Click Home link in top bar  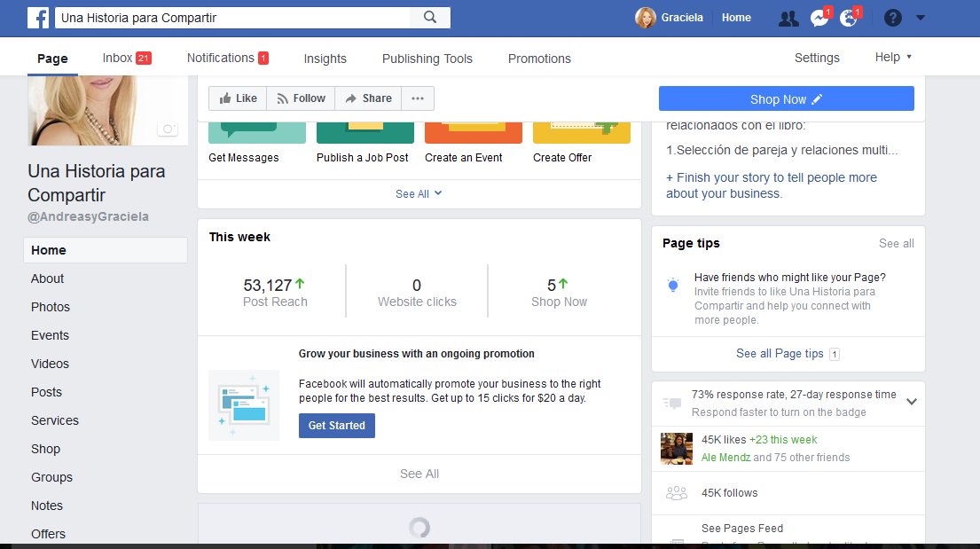736,18
